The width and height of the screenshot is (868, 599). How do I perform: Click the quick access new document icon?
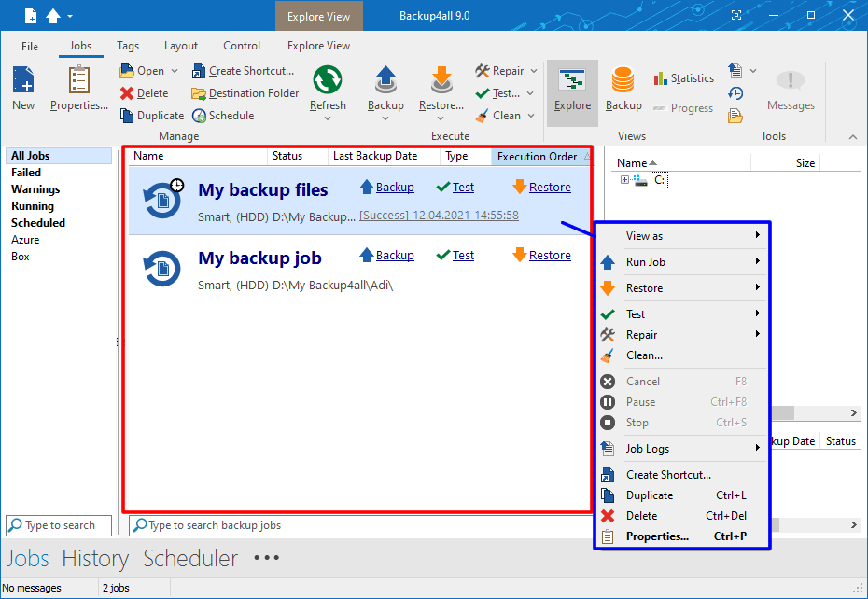tap(31, 16)
